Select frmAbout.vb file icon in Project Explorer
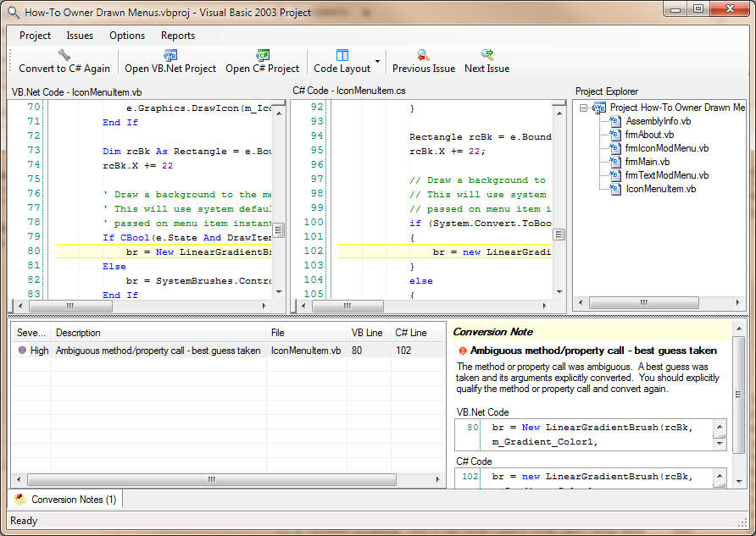The width and height of the screenshot is (756, 536). [x=616, y=135]
